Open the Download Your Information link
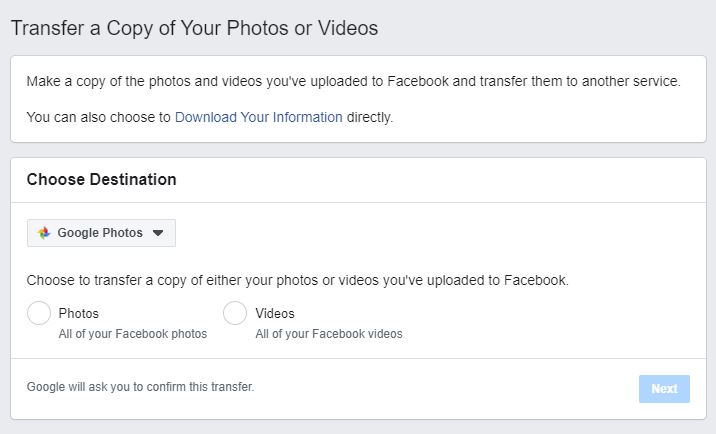 pos(259,117)
